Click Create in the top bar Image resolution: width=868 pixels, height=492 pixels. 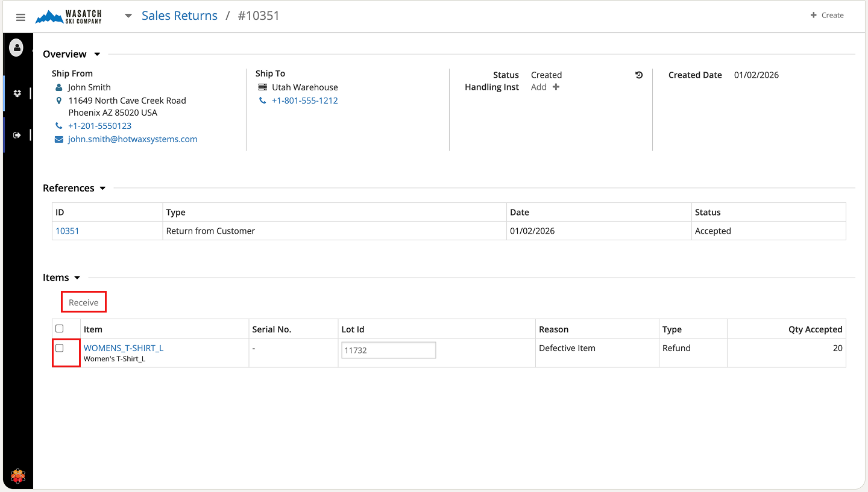tap(827, 15)
